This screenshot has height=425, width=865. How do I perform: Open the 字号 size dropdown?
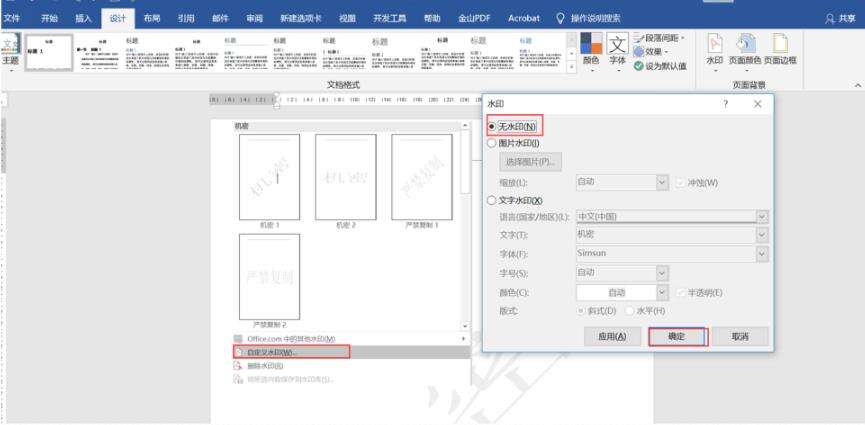pos(662,273)
